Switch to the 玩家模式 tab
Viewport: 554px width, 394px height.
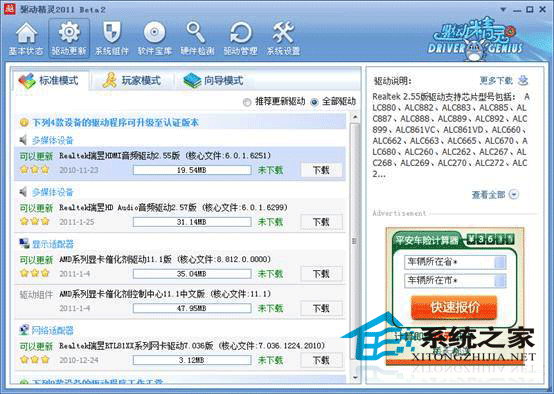point(132,81)
